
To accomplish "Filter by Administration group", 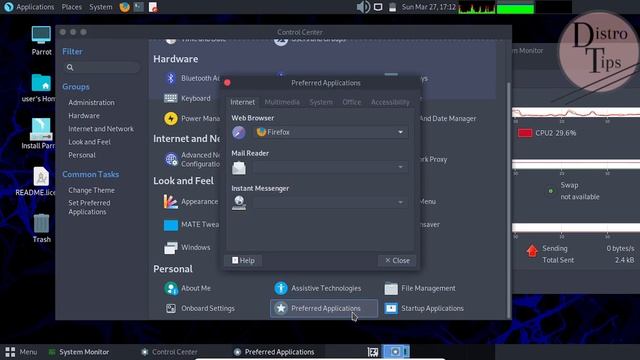I will click(91, 102).
